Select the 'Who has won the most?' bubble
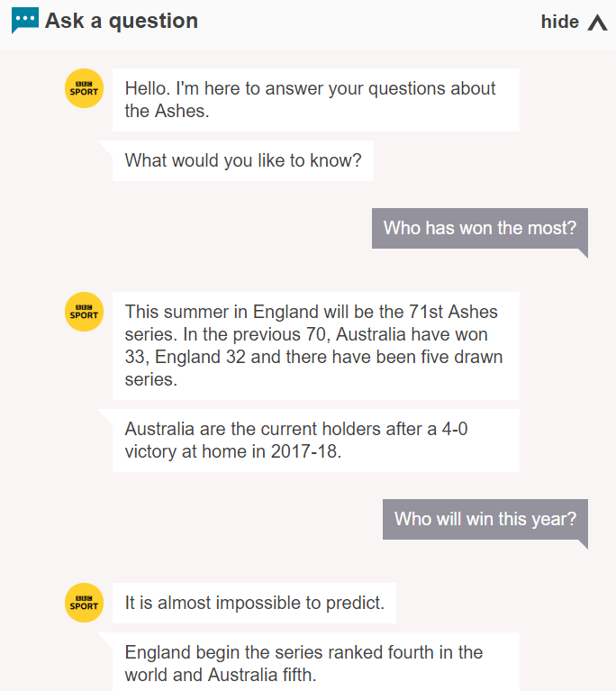 pyautogui.click(x=479, y=228)
